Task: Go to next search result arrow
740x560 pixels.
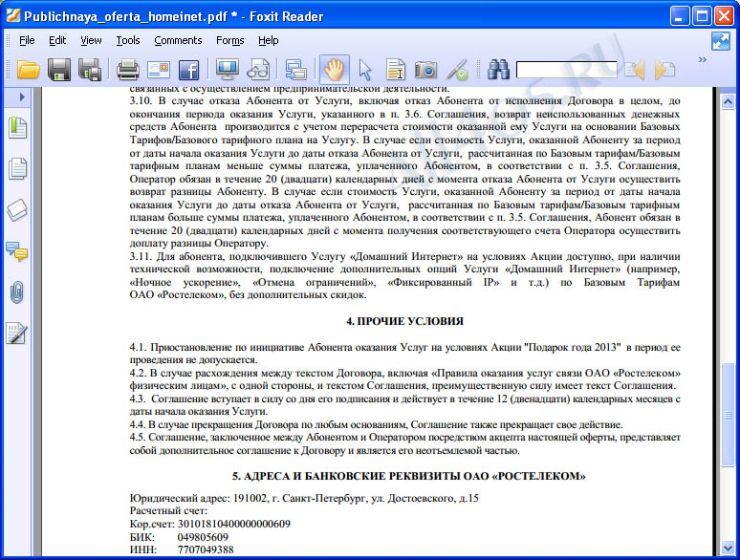Action: 665,70
